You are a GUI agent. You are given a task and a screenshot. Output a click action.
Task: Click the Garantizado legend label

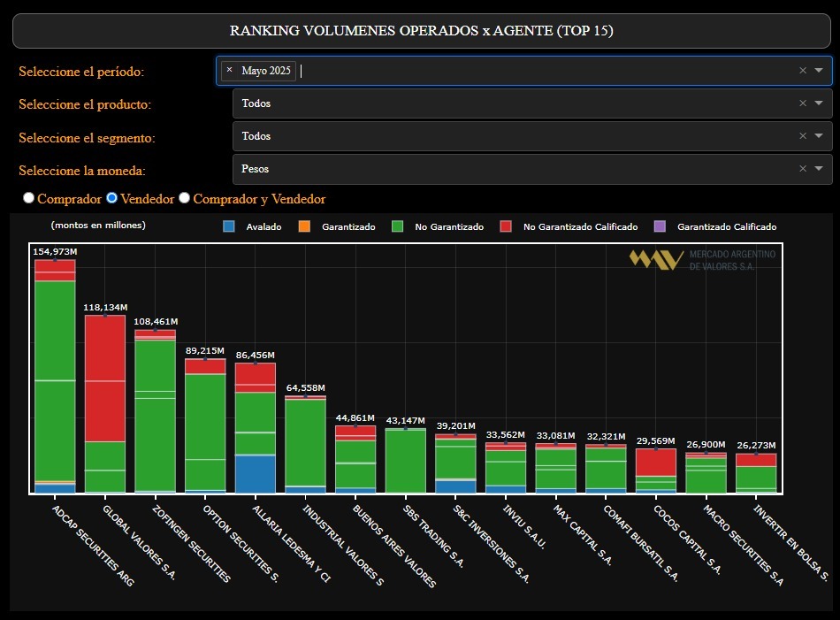tap(348, 226)
